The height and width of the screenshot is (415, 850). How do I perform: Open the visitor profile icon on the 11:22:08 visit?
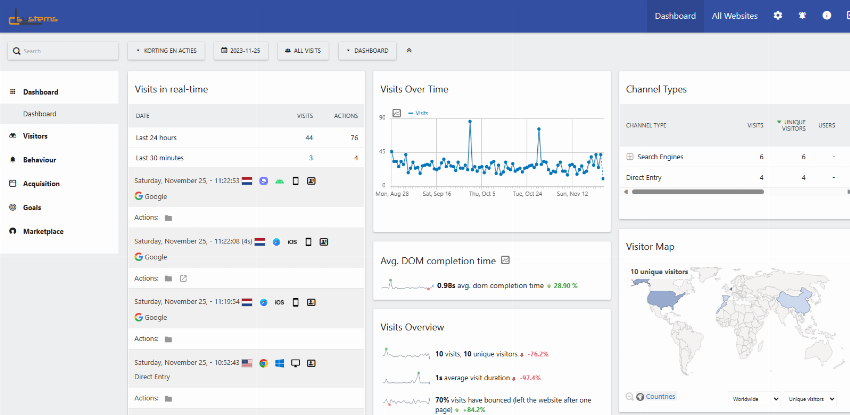(324, 242)
